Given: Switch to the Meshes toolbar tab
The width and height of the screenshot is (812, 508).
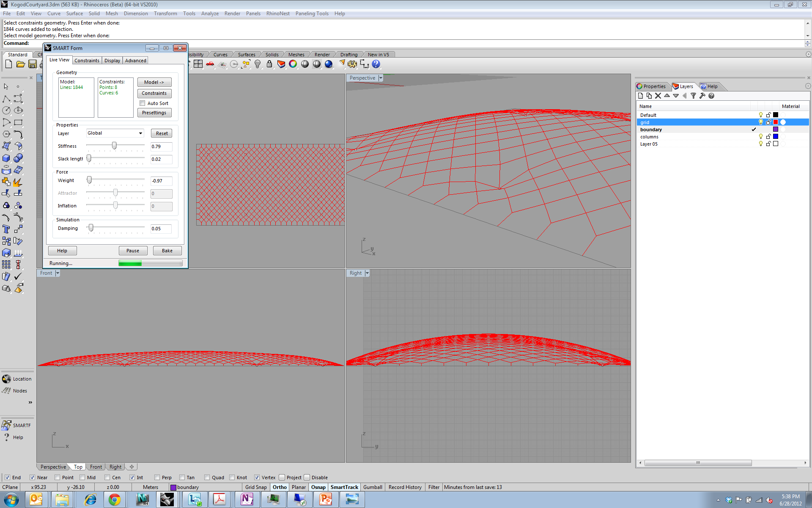Looking at the screenshot, I should (296, 55).
